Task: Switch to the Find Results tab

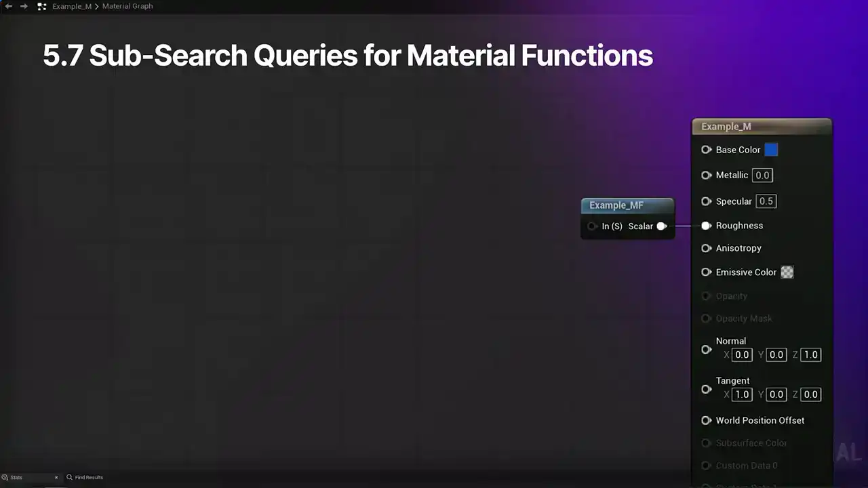Action: [x=88, y=477]
